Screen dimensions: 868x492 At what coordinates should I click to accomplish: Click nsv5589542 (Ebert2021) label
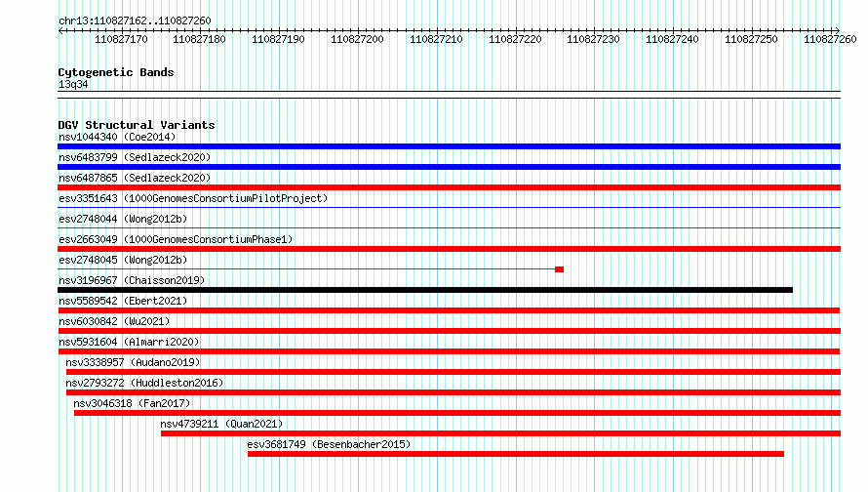[x=123, y=301]
